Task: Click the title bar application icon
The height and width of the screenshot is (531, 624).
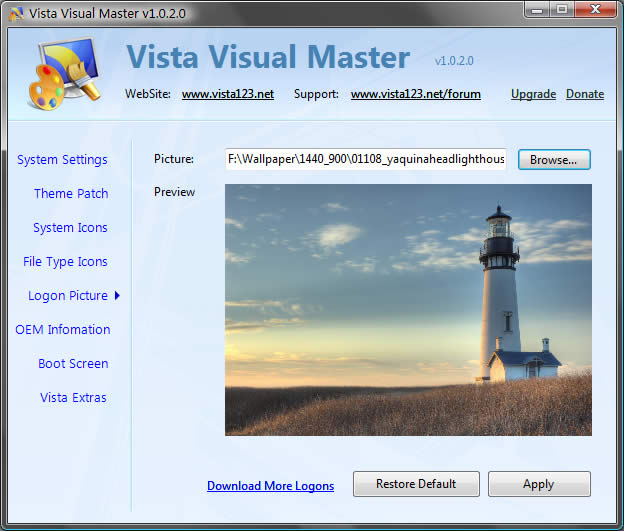Action: pos(13,11)
